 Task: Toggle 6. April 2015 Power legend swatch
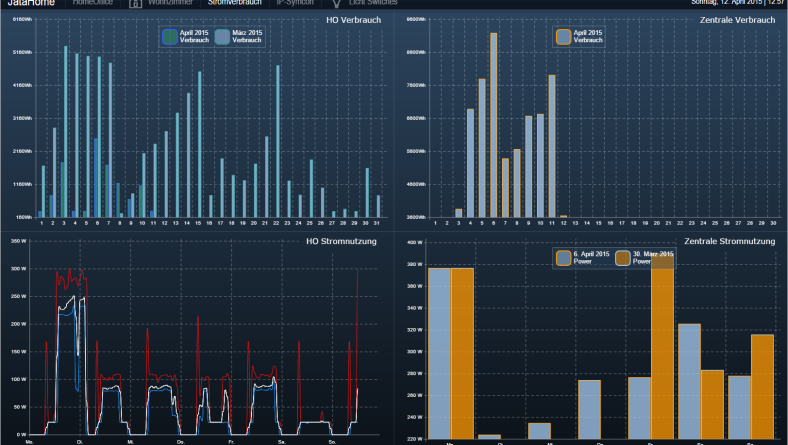tap(564, 258)
